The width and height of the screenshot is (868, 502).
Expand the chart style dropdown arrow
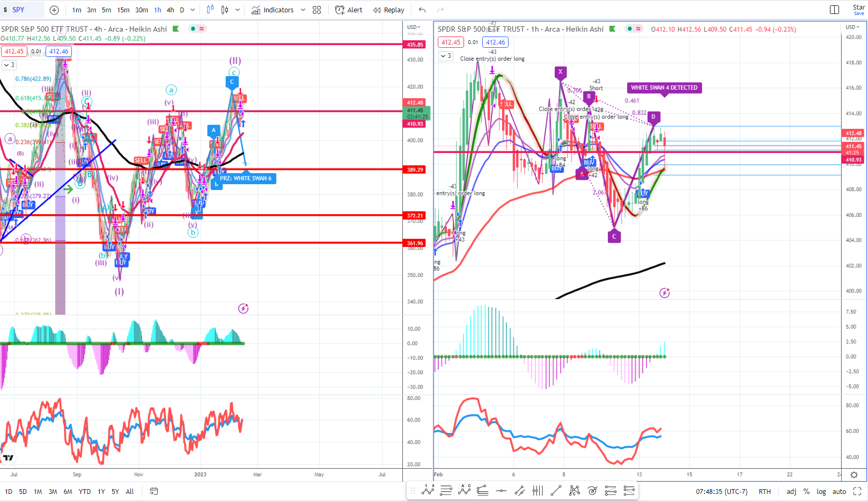[x=238, y=10]
